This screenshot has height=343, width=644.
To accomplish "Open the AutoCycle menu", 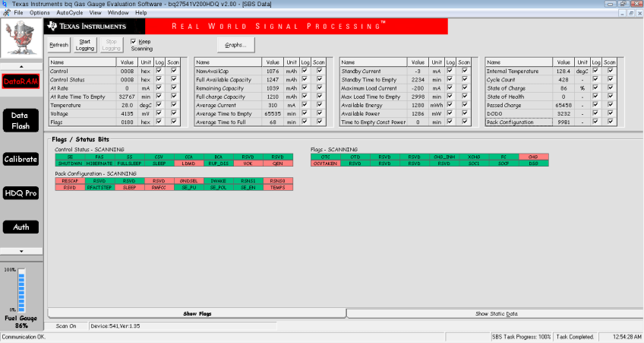I will pyautogui.click(x=70, y=13).
